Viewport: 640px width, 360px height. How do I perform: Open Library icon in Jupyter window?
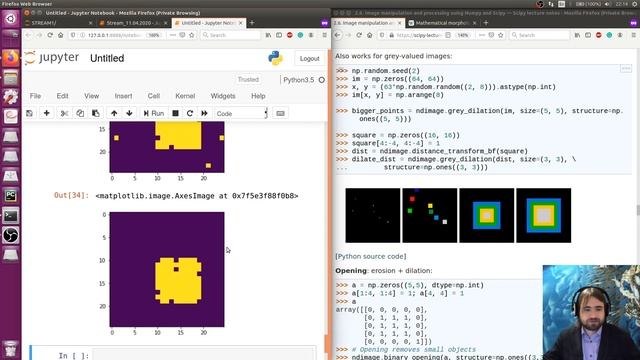click(x=268, y=35)
